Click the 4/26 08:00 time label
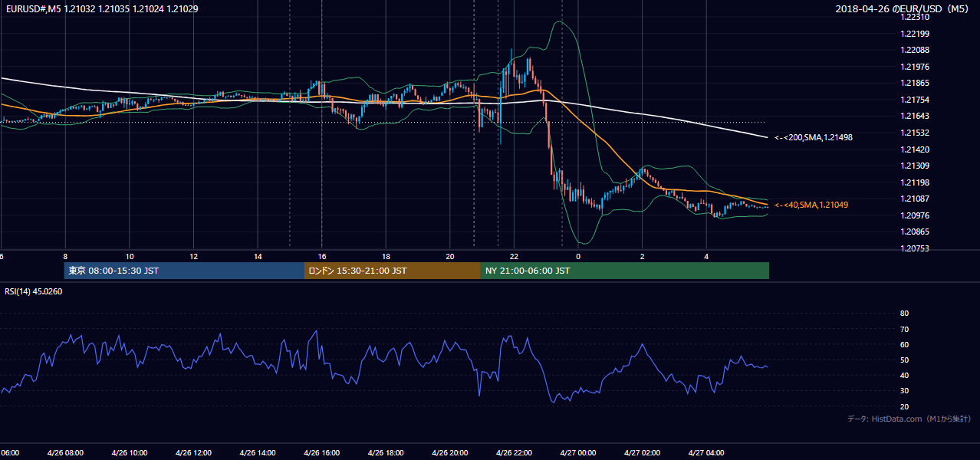Screen dimensions: 980x460 point(65,453)
